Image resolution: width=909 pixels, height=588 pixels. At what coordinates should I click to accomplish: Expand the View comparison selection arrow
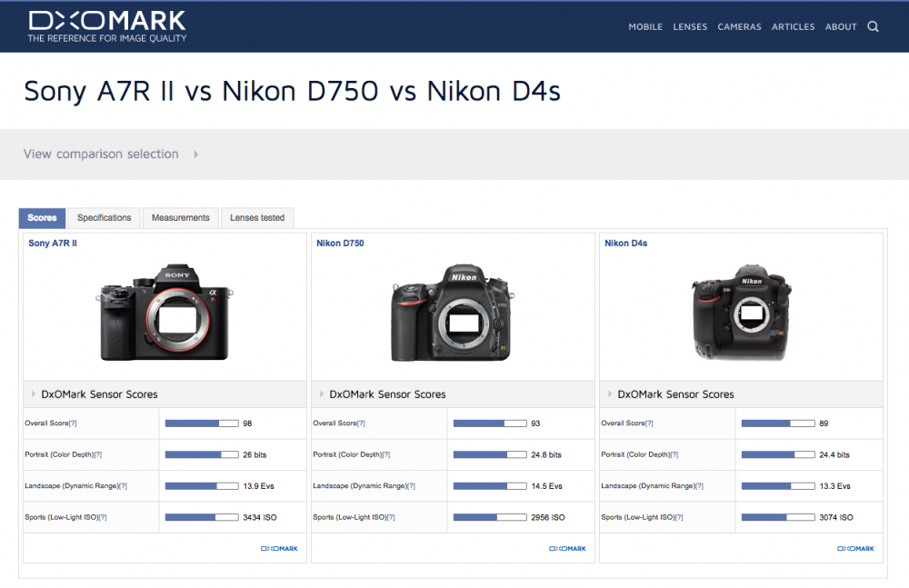196,154
